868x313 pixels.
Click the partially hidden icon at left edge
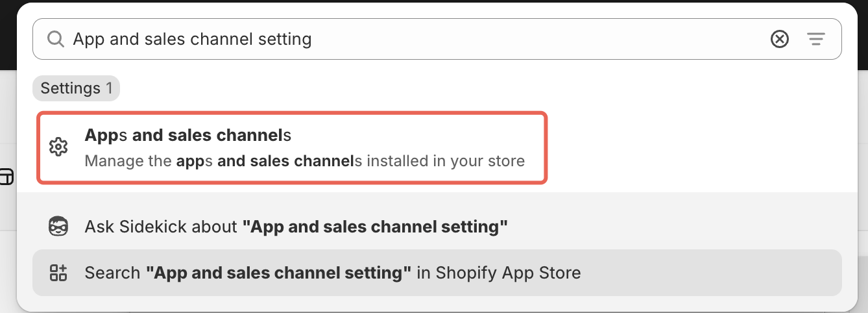(6, 177)
